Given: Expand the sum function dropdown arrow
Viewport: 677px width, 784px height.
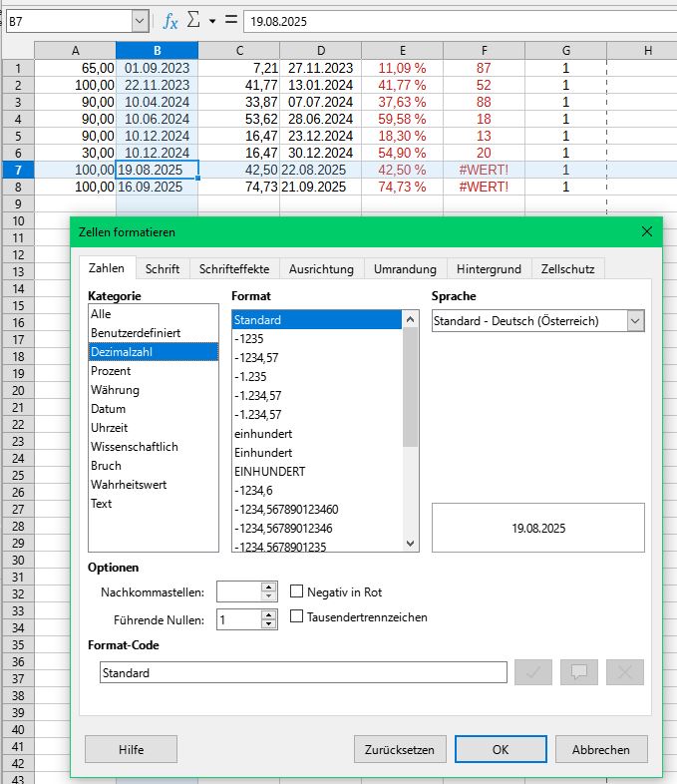Looking at the screenshot, I should pyautogui.click(x=211, y=21).
